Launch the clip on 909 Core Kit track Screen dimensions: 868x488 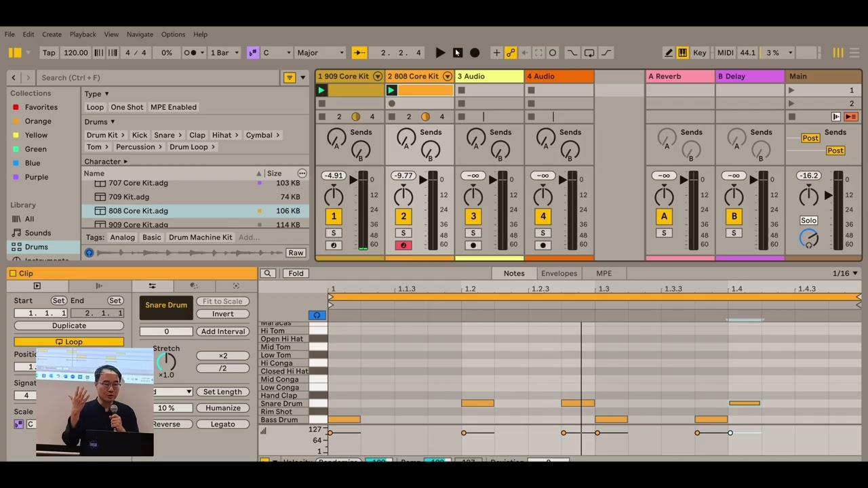(x=321, y=90)
